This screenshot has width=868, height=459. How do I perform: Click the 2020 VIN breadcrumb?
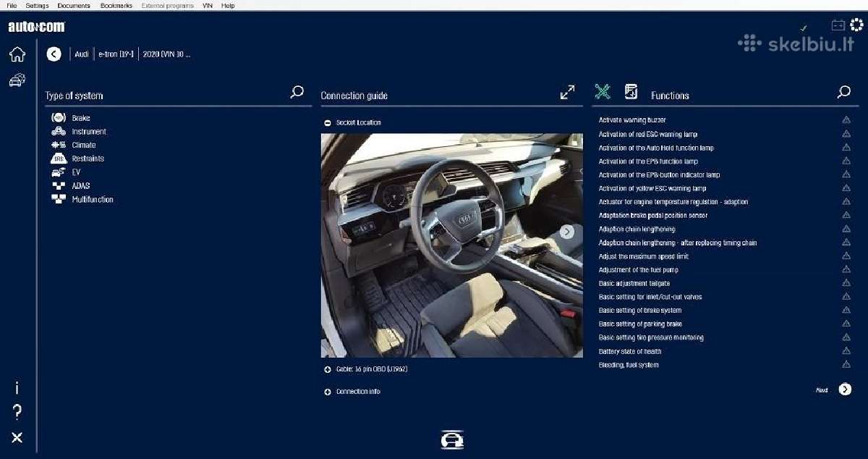click(x=167, y=54)
